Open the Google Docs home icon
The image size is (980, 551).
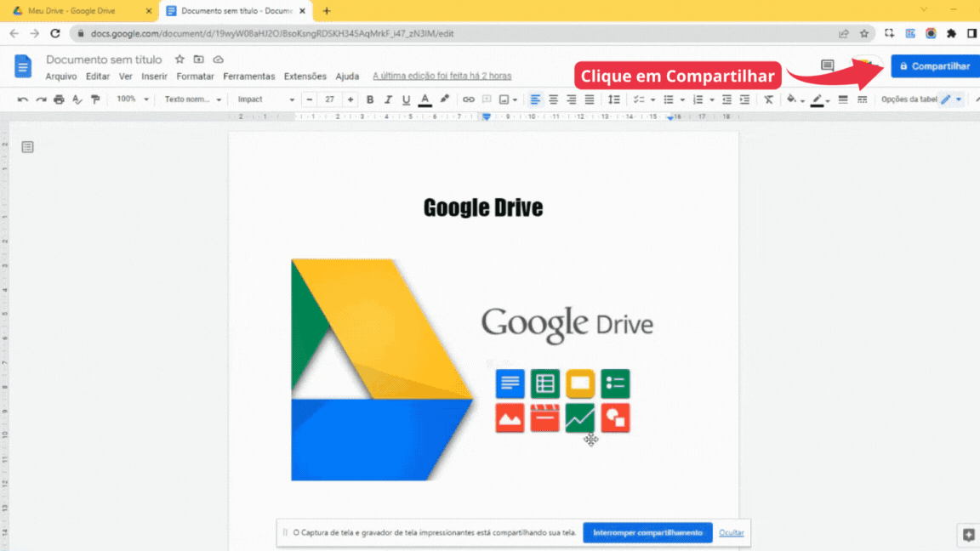(23, 66)
